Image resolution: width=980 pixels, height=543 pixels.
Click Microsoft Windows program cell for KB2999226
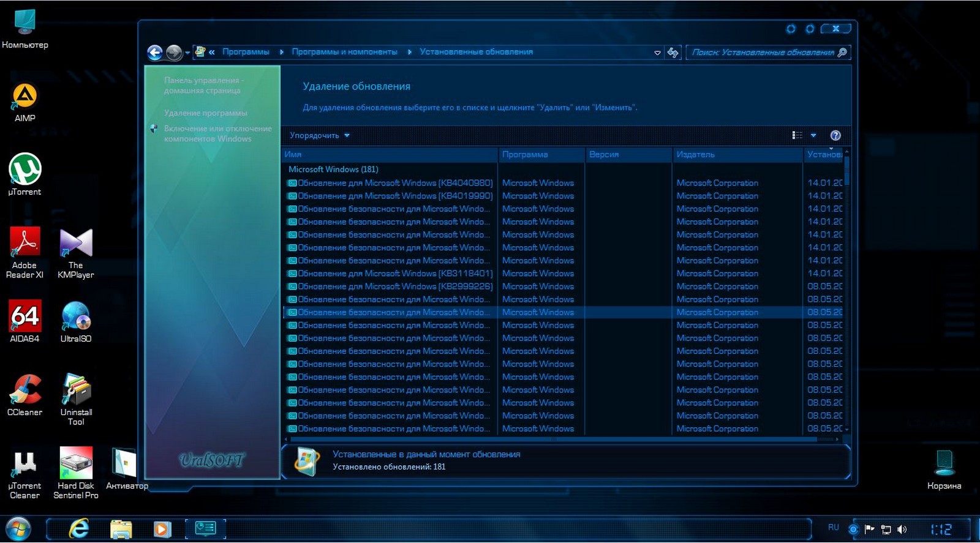click(x=538, y=286)
